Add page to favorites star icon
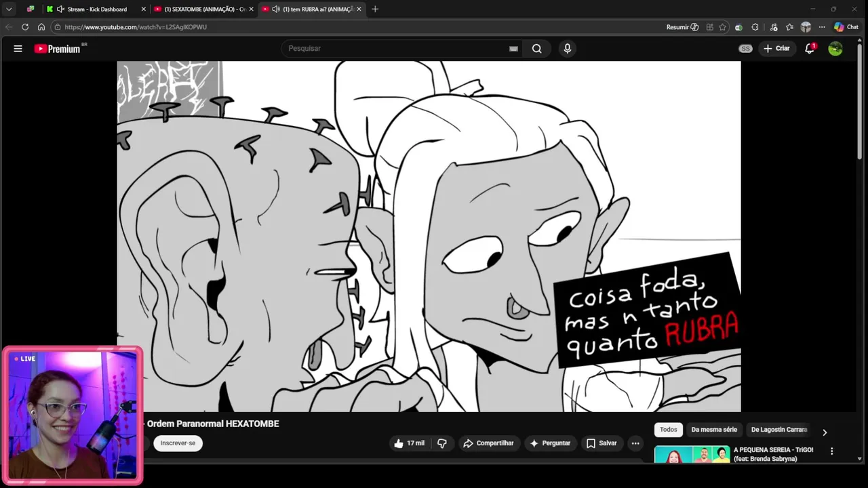868x488 pixels. [x=722, y=27]
